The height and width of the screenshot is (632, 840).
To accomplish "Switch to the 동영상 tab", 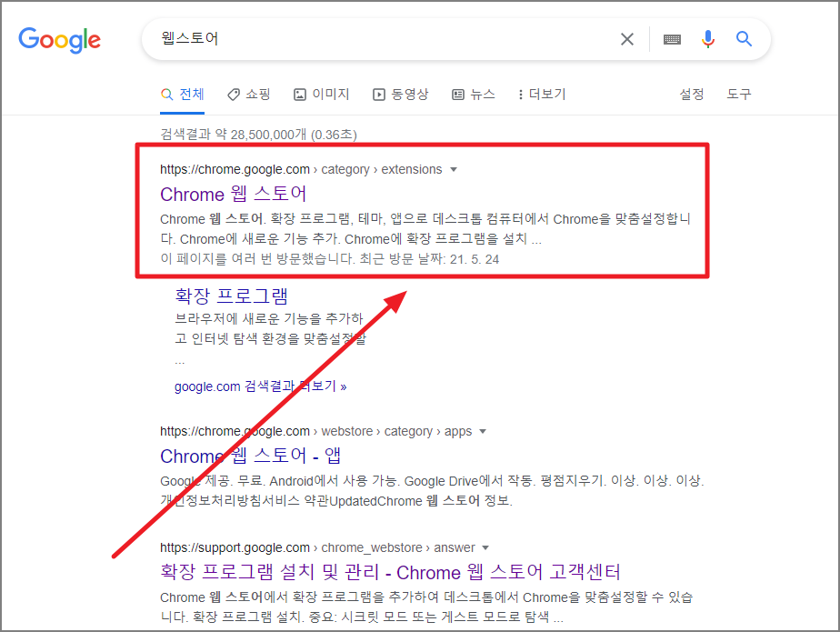I will coord(401,95).
